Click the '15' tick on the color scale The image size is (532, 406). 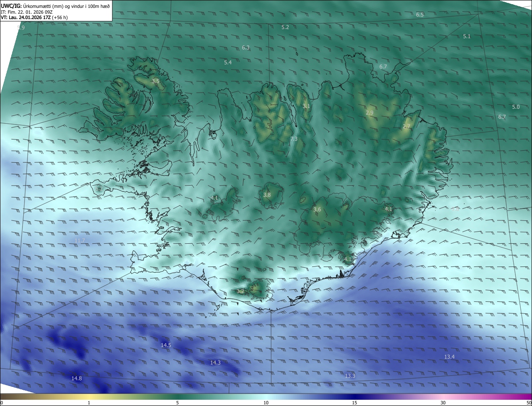(355, 403)
